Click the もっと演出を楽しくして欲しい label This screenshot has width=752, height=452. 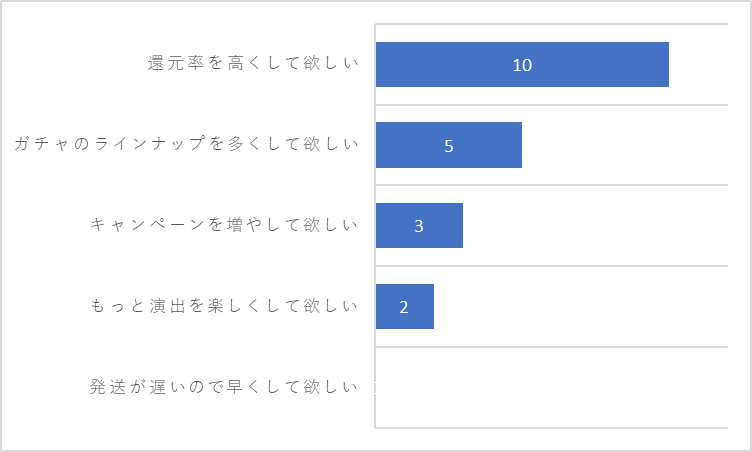tap(224, 306)
